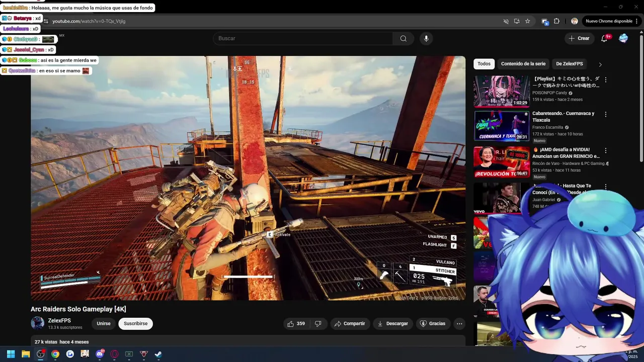Open the Cabareteando Cuernavaca y Tlaxcala thumbnail
The width and height of the screenshot is (644, 362).
502,126
